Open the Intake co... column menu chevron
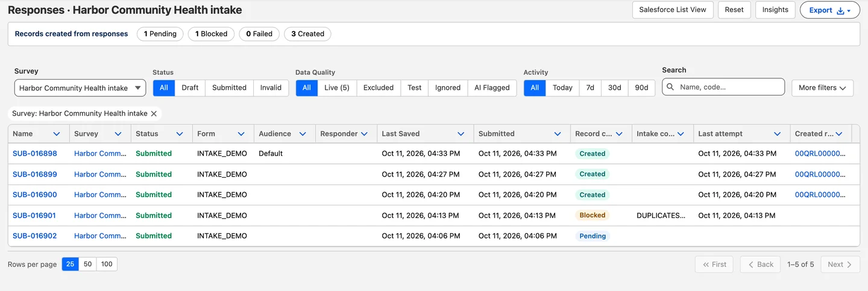868x291 pixels. click(x=681, y=134)
